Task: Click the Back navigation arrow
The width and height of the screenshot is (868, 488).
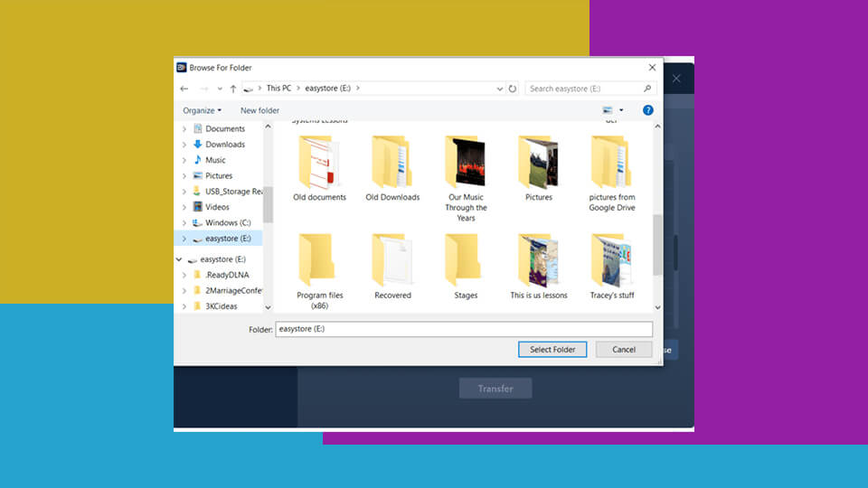Action: point(184,89)
